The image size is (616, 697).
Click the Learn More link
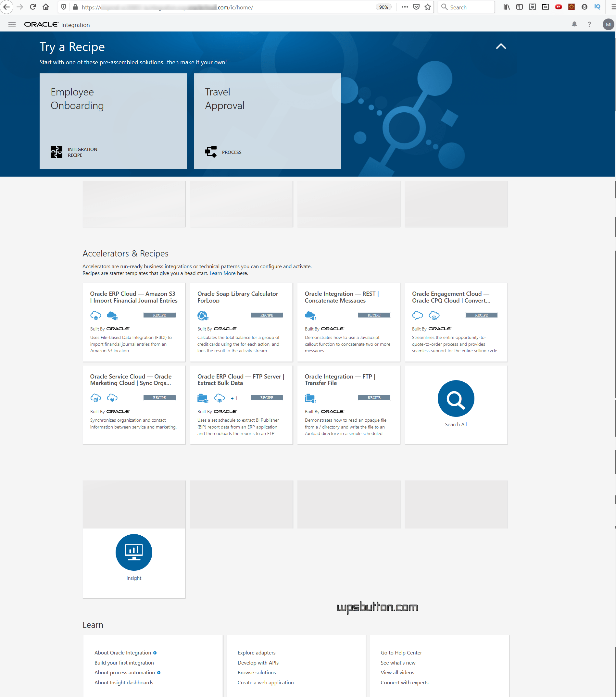[222, 273]
